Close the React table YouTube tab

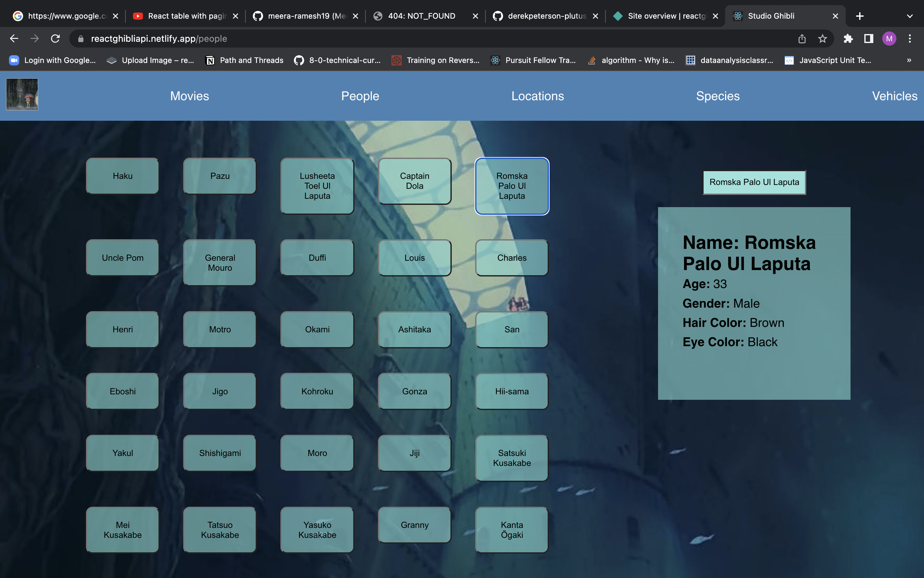coord(235,16)
